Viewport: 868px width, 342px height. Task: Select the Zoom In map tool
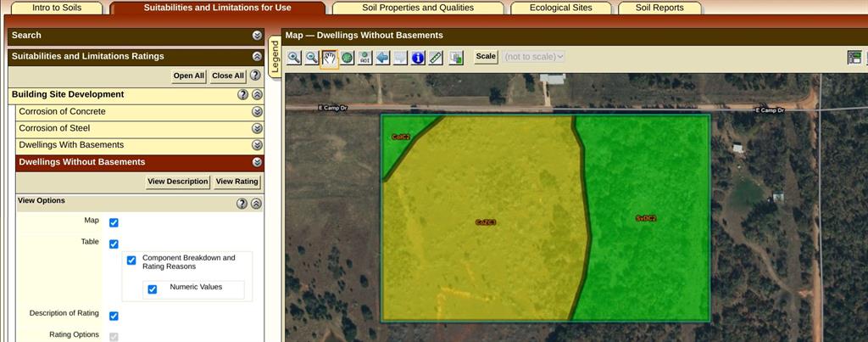[x=294, y=57]
